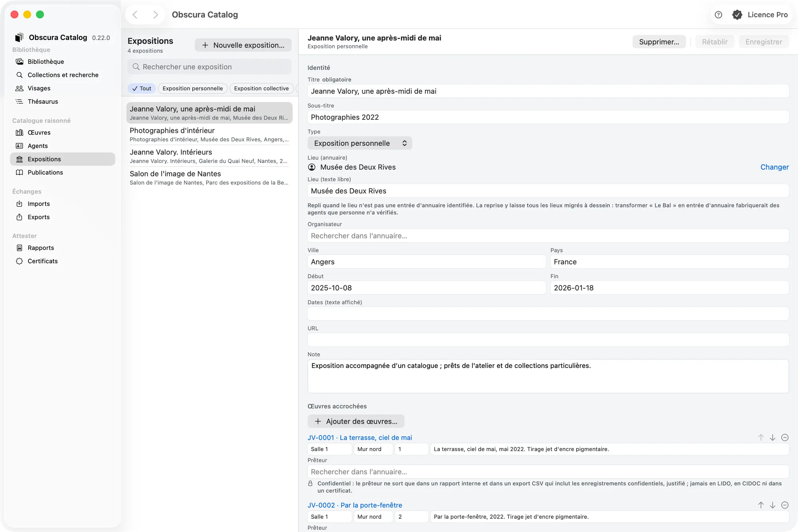Click the Prêteur field under JV-0001
798x532 pixels.
pyautogui.click(x=548, y=472)
